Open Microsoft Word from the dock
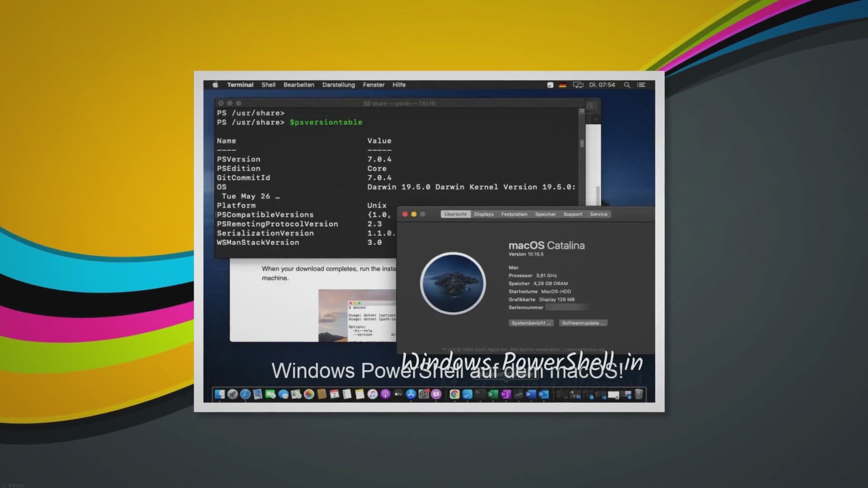The image size is (868, 488). 531,394
